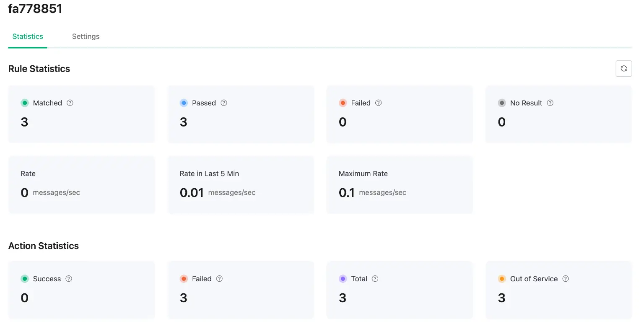Click the Rule Statistics section heading

click(x=39, y=68)
